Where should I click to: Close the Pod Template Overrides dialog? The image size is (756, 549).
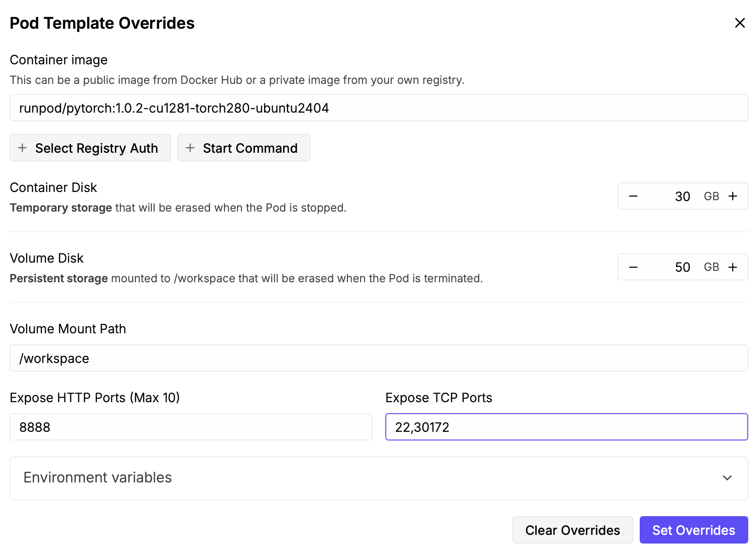click(740, 23)
